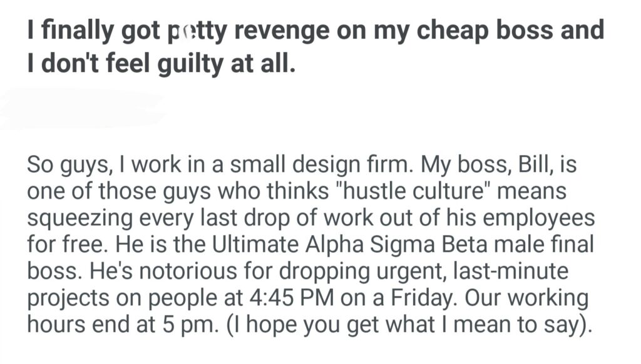
Task: Click the words "final boss" in the paragraph
Action: [567, 245]
